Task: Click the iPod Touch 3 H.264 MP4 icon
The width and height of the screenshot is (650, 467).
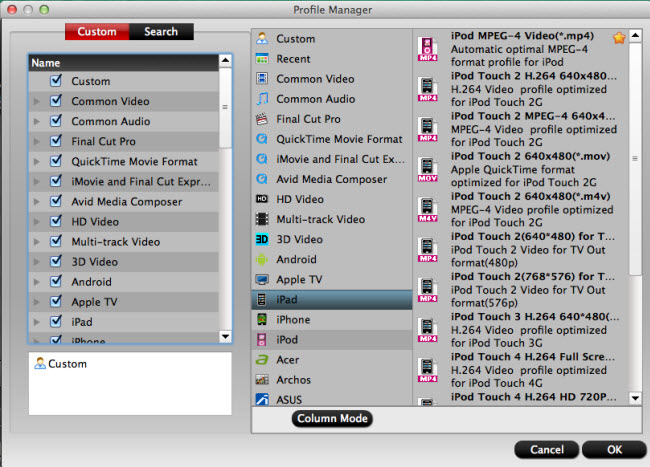Action: 427,330
